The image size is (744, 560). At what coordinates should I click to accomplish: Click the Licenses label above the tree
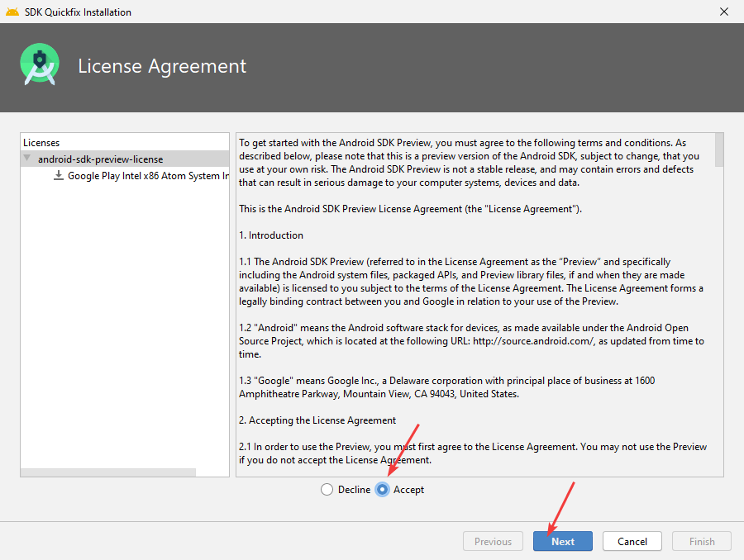tap(41, 143)
